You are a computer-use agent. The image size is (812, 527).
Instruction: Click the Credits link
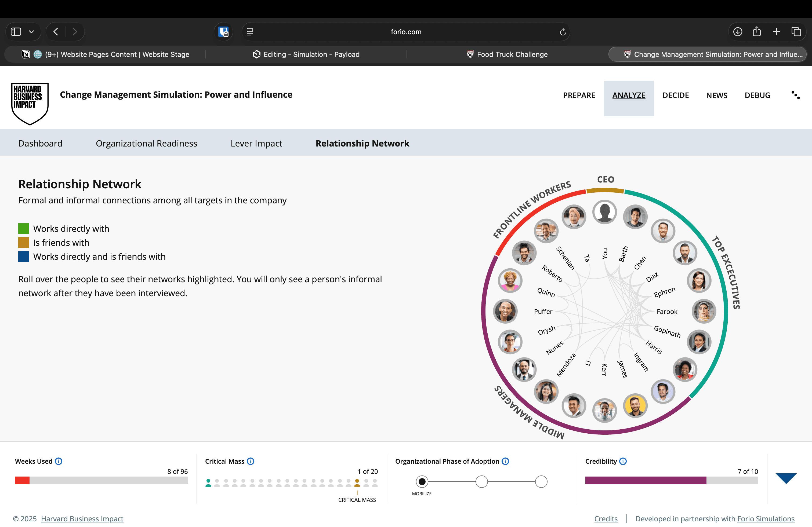click(x=606, y=518)
